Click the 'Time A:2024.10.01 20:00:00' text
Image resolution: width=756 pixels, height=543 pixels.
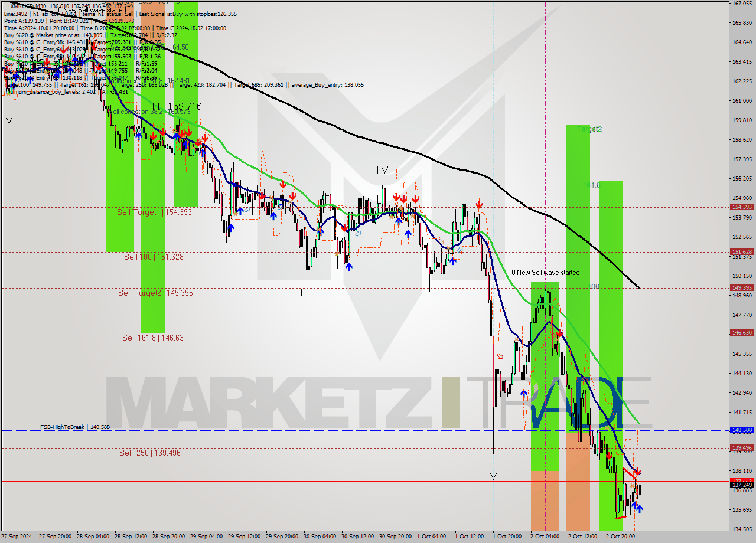39,28
